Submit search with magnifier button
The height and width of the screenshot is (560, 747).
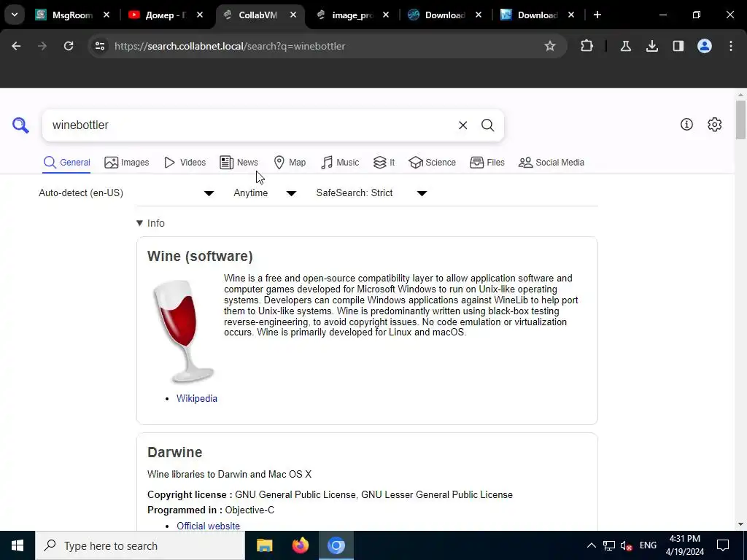(487, 125)
